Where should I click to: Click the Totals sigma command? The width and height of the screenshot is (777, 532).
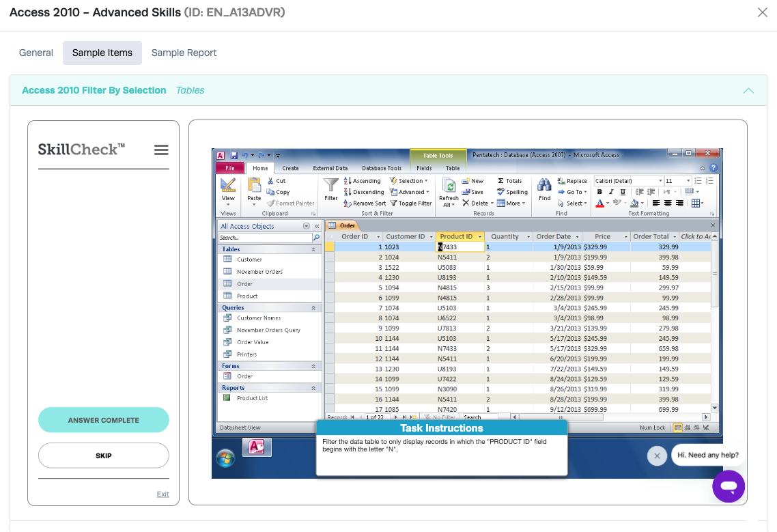click(x=509, y=181)
